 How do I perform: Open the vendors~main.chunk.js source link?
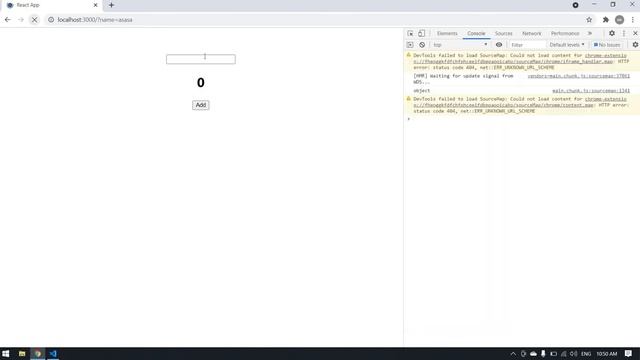pyautogui.click(x=579, y=76)
